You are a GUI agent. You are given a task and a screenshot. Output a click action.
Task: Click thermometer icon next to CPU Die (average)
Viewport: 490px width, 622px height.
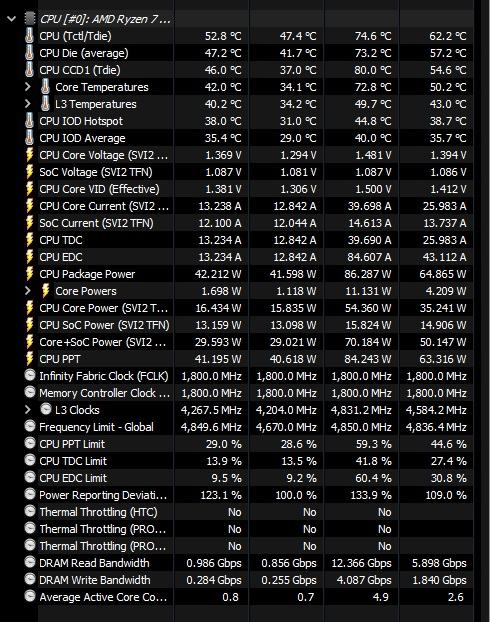click(29, 52)
